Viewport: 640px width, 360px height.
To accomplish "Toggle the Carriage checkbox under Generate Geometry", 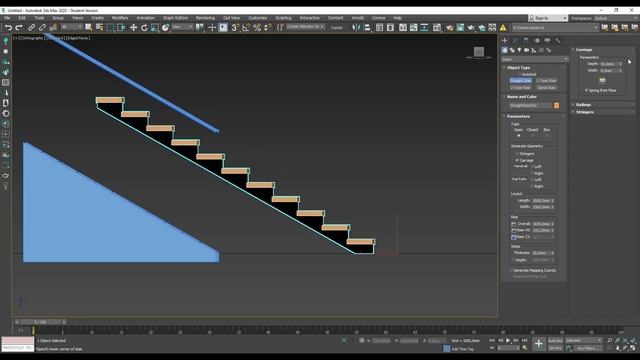I will click(x=517, y=160).
